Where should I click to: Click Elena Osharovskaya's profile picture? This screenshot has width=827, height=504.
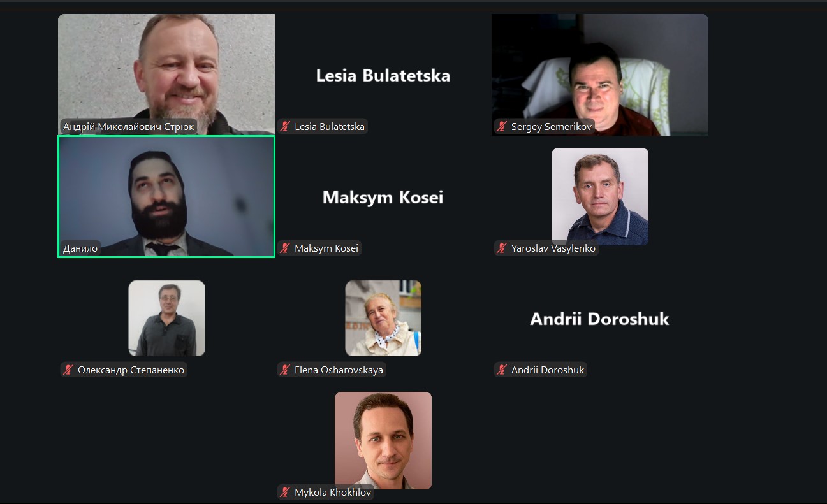point(383,318)
